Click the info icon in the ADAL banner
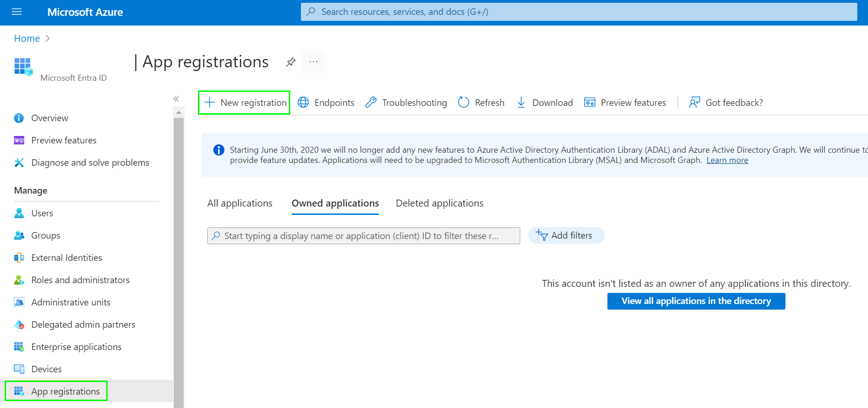 pyautogui.click(x=218, y=150)
